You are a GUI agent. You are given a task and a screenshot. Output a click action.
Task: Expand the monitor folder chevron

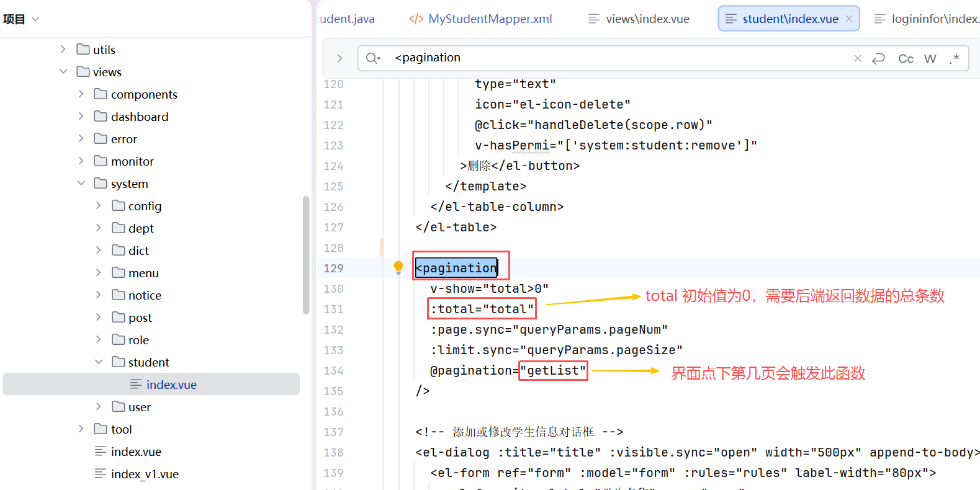pos(81,161)
